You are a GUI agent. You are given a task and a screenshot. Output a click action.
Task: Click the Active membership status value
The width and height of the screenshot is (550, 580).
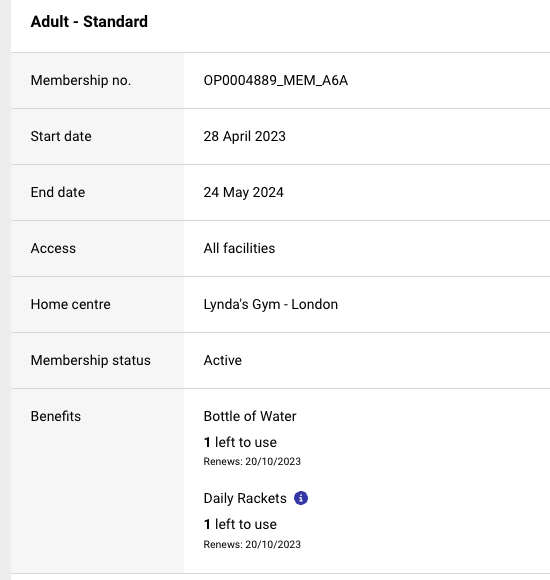223,360
